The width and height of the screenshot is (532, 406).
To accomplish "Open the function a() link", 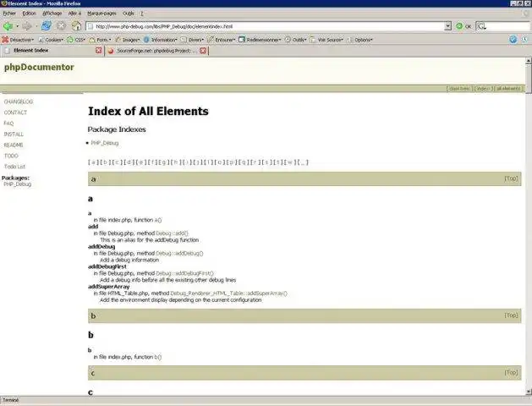I will [158, 220].
